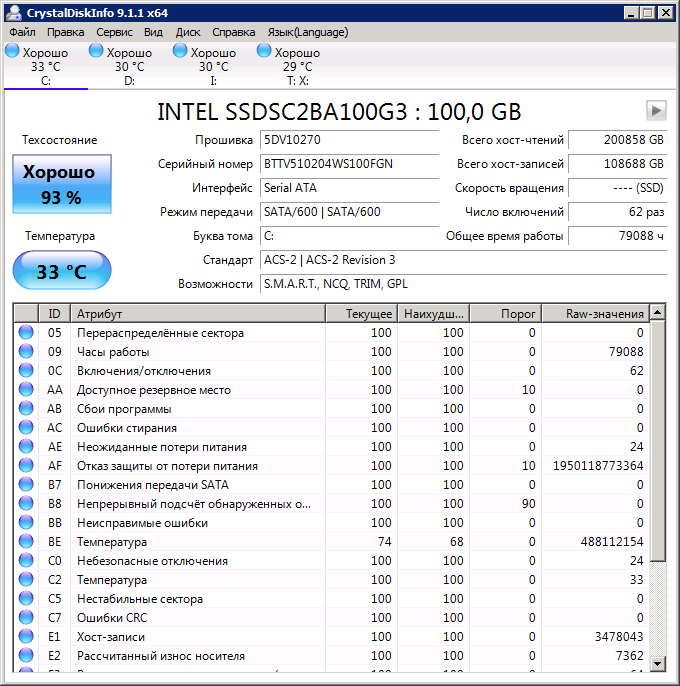Image resolution: width=680 pixels, height=686 pixels.
Task: Click status orb for attribute C2 row
Action: click(26, 580)
